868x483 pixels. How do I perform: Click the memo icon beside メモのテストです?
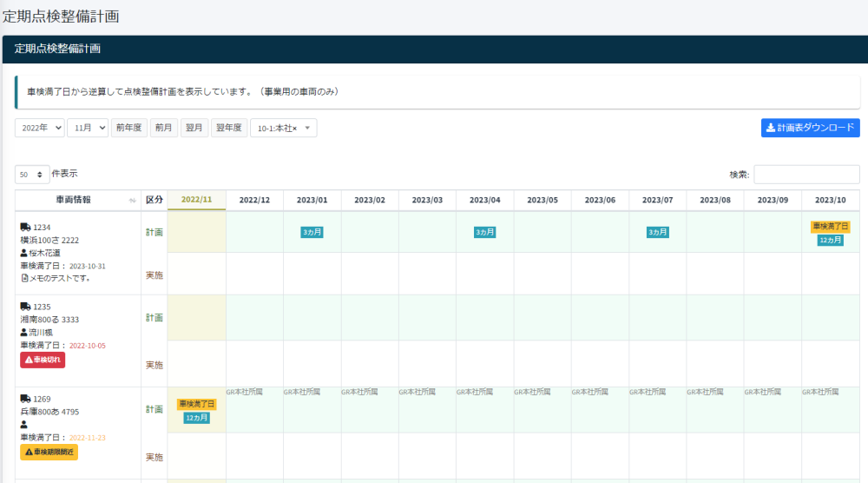(x=24, y=278)
